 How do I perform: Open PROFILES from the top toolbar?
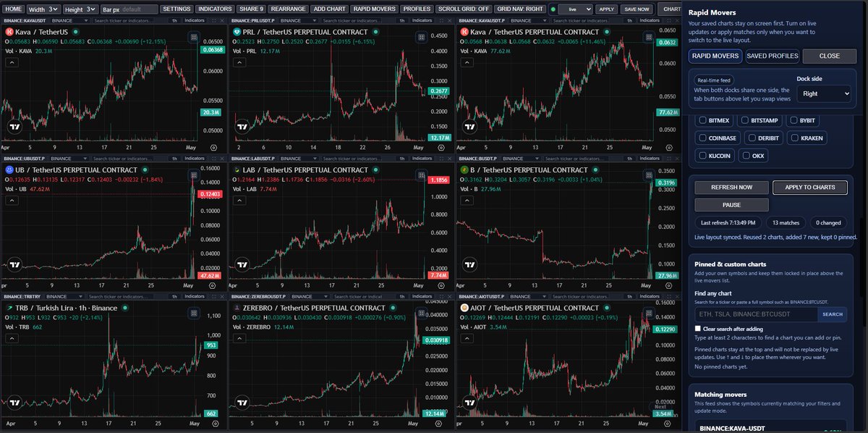[417, 9]
